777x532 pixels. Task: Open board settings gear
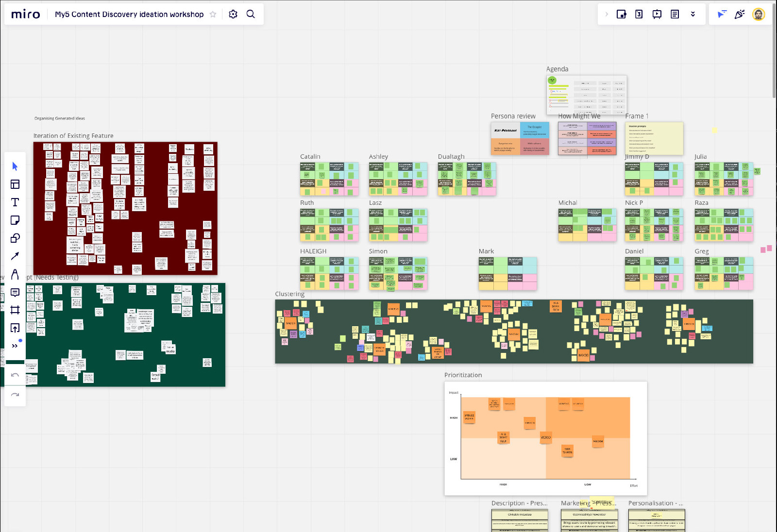(x=233, y=15)
